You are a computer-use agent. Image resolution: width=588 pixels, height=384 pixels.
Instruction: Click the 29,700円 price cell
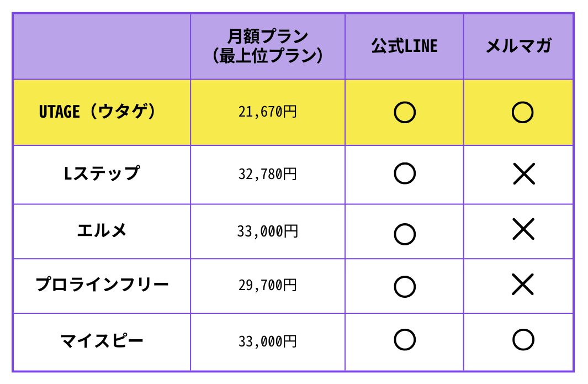267,285
